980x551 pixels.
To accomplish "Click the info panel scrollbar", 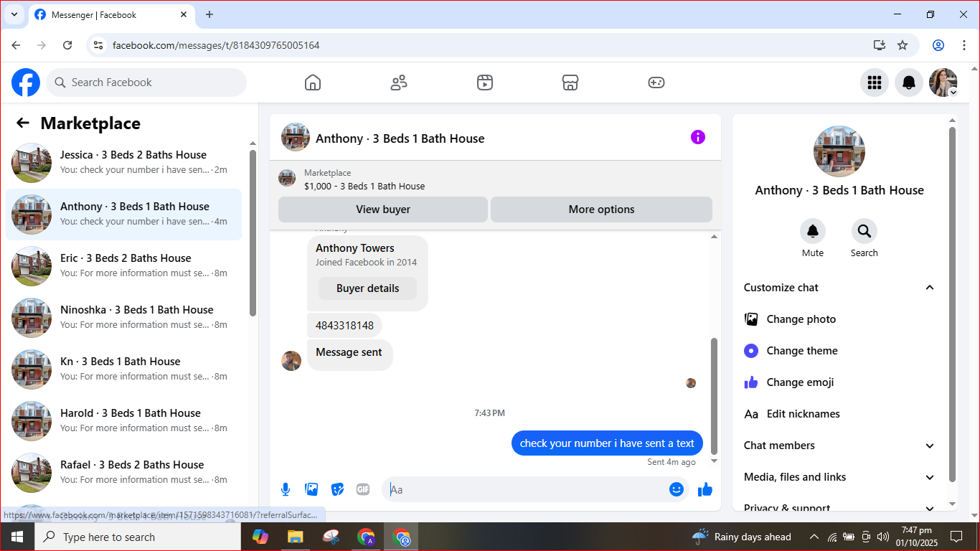I will [x=953, y=305].
